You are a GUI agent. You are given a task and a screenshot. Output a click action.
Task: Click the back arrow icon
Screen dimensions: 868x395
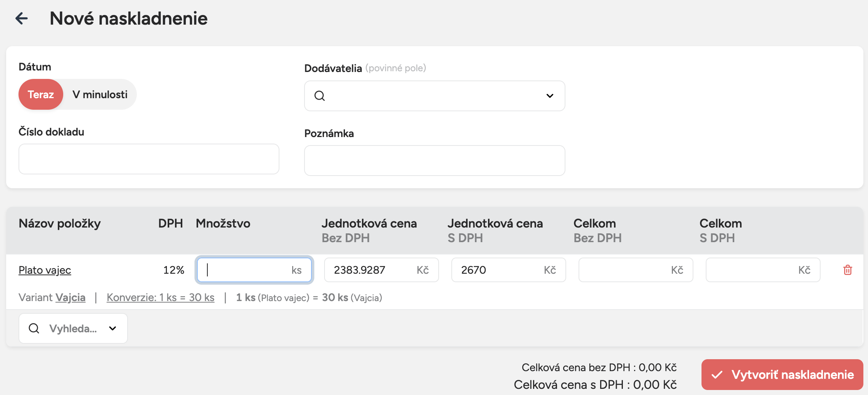coord(22,18)
